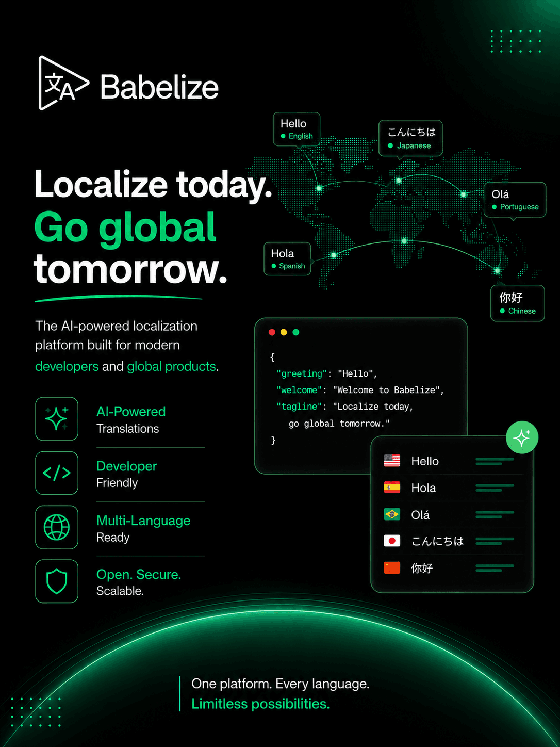Image resolution: width=560 pixels, height=747 pixels.
Task: Click the United States flag beside Hello
Action: (x=392, y=461)
